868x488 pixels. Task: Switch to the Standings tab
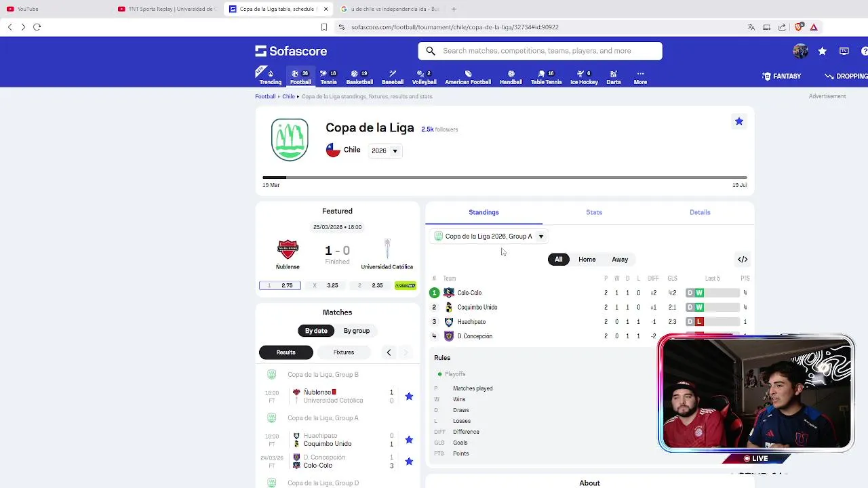(484, 212)
